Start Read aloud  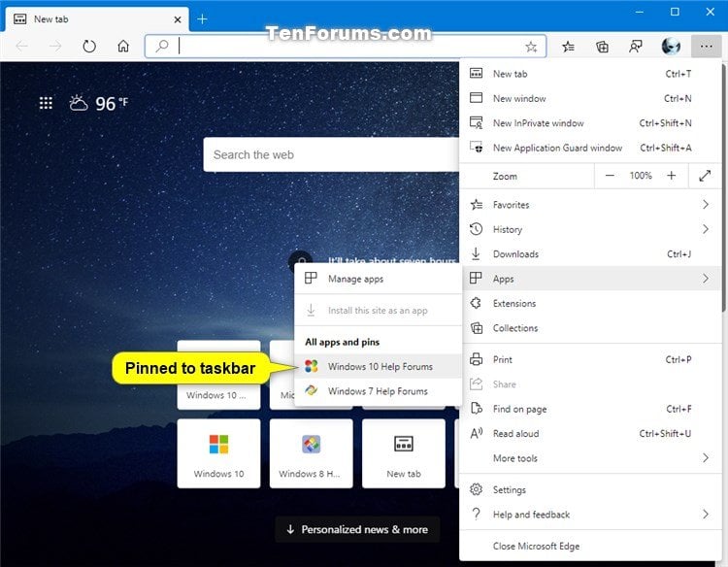coord(589,433)
